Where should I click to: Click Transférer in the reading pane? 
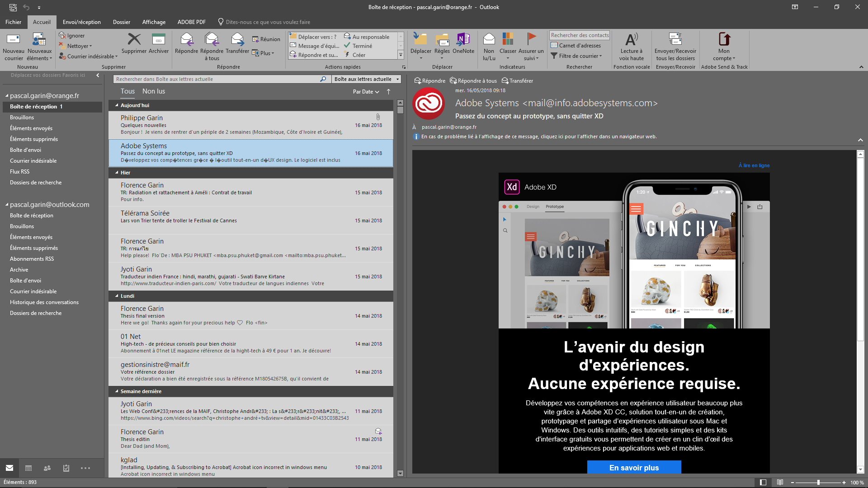[x=517, y=81]
